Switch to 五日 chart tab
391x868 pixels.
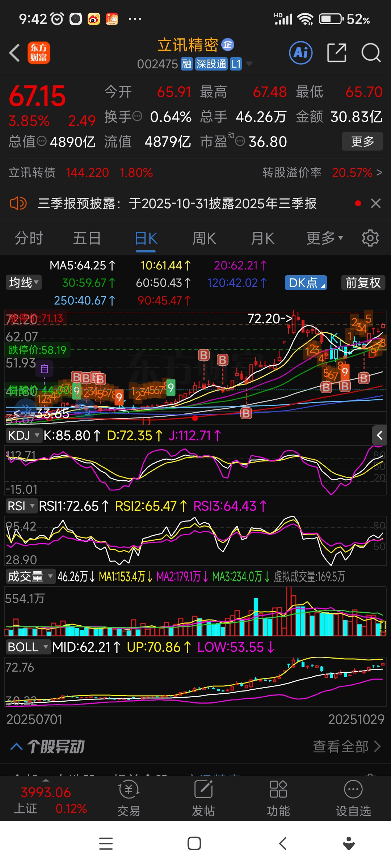click(x=87, y=238)
